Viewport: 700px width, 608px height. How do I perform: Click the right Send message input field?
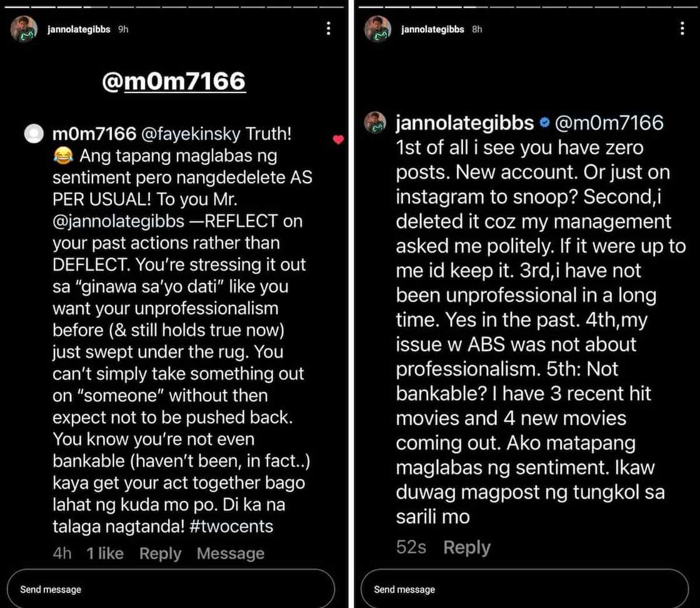coord(524,589)
